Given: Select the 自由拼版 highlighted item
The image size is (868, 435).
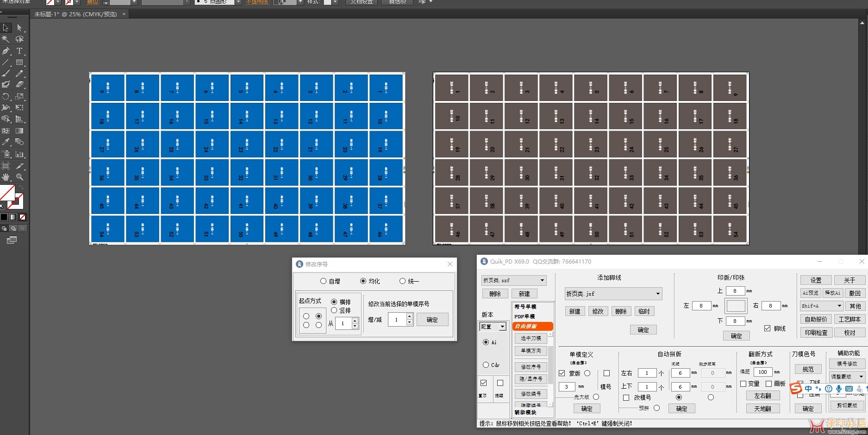Looking at the screenshot, I should [532, 326].
